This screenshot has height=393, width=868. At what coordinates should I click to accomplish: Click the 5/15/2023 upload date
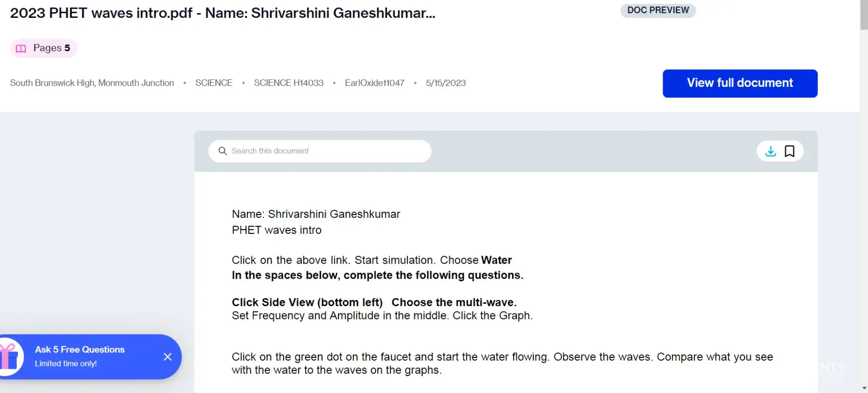(446, 83)
